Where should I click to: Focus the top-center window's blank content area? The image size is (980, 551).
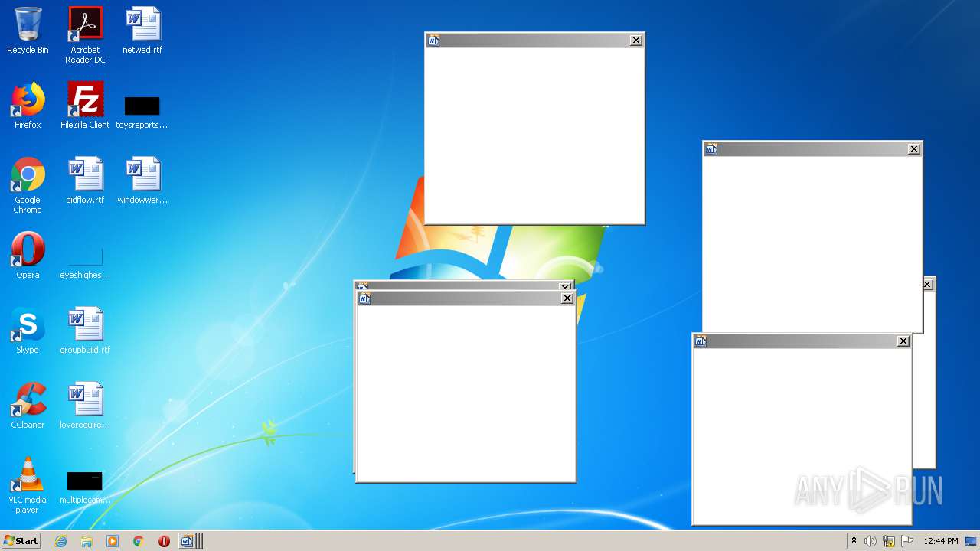(534, 135)
